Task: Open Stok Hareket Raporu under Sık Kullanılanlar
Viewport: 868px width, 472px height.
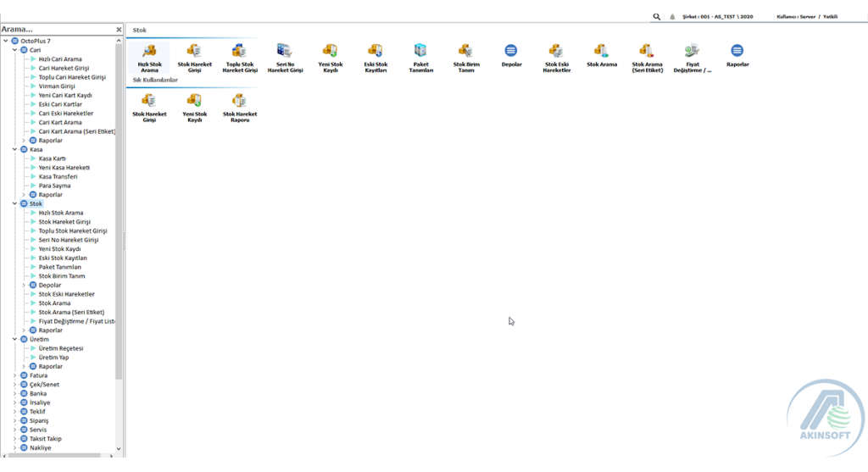Action: pyautogui.click(x=239, y=102)
